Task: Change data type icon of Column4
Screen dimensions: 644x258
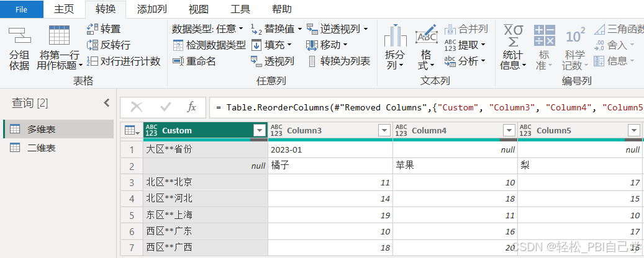Action: [x=401, y=130]
